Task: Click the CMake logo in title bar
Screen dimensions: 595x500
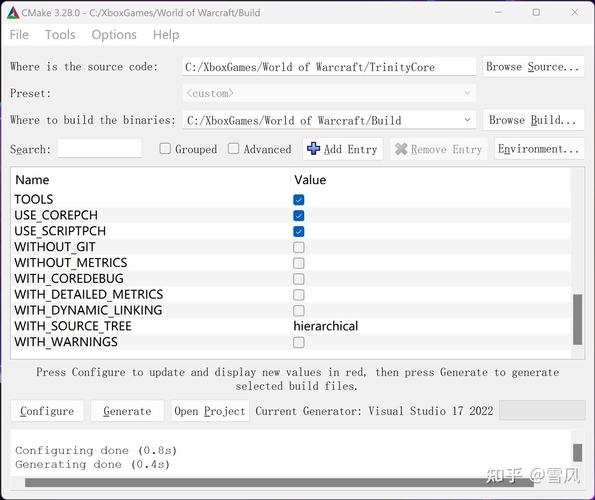Action: [x=13, y=13]
